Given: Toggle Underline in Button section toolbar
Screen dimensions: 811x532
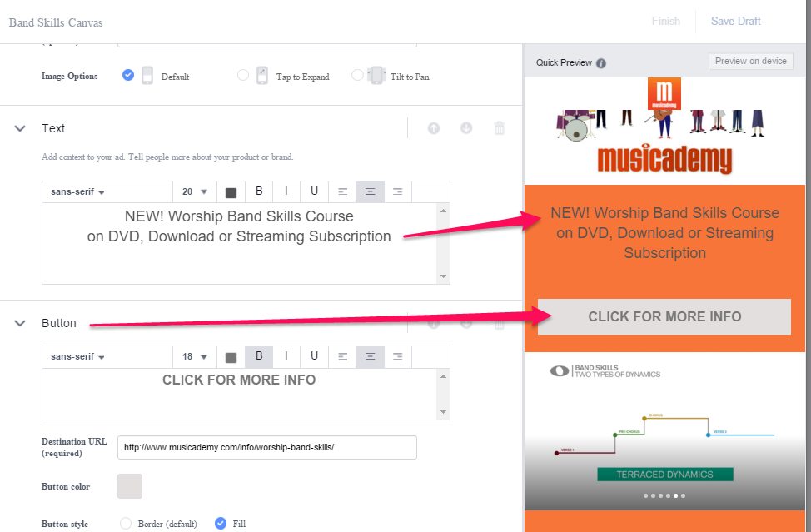Looking at the screenshot, I should point(314,356).
